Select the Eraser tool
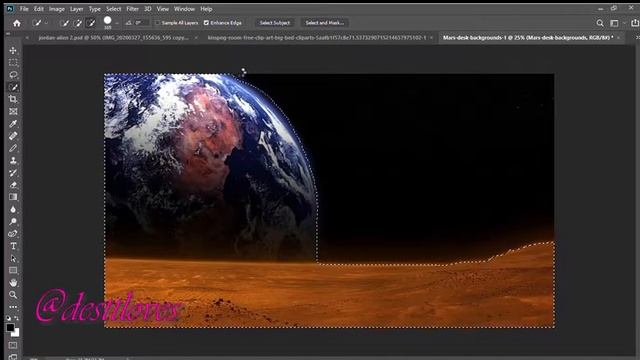 point(13,185)
